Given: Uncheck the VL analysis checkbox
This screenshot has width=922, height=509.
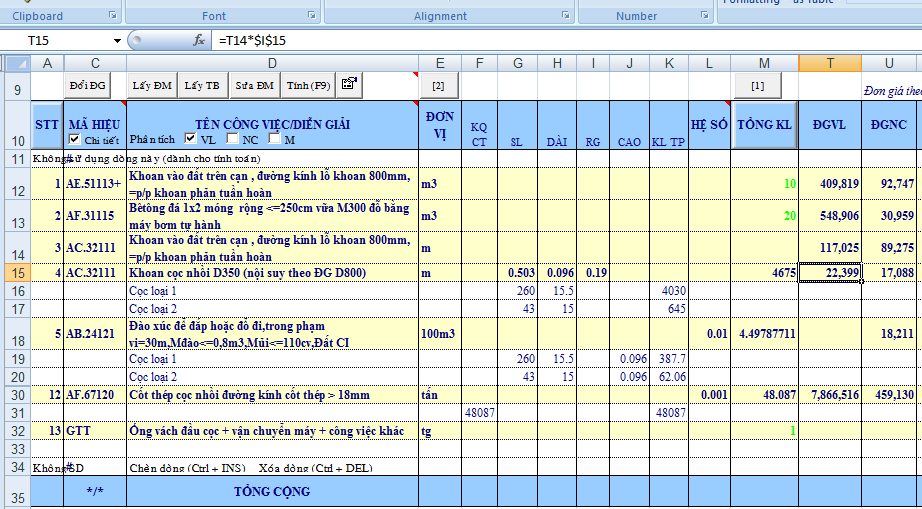Looking at the screenshot, I should tap(191, 139).
